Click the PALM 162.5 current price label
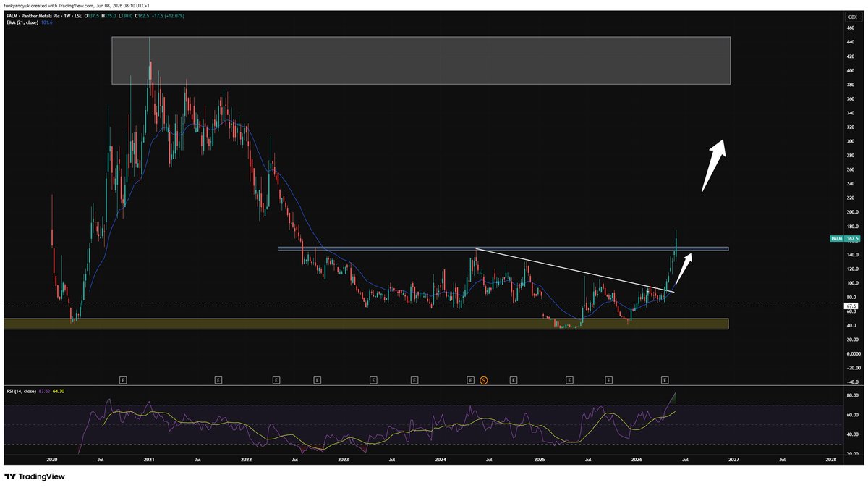This screenshot has width=868, height=488. point(845,237)
